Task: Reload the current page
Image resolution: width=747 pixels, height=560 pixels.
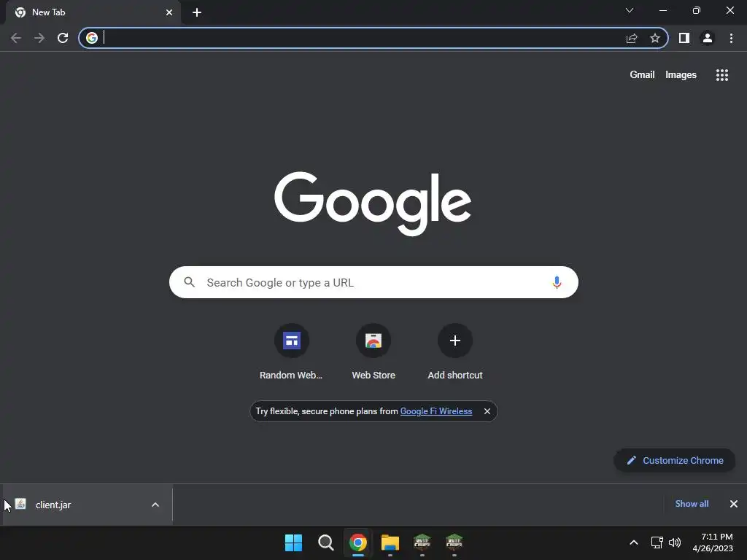Action: click(x=63, y=38)
